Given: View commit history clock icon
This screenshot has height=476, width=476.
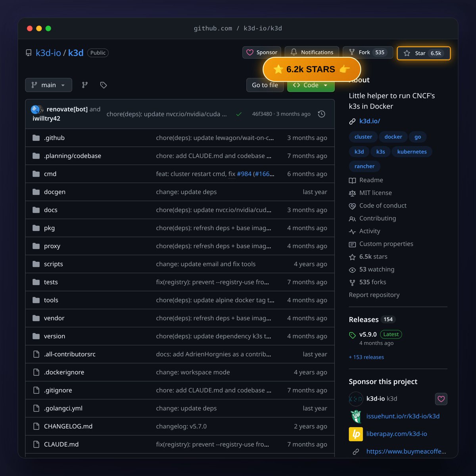Looking at the screenshot, I should coord(322,114).
